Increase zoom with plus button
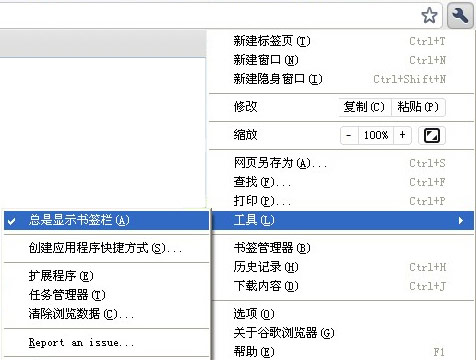Image resolution: width=476 pixels, height=360 pixels. [403, 135]
